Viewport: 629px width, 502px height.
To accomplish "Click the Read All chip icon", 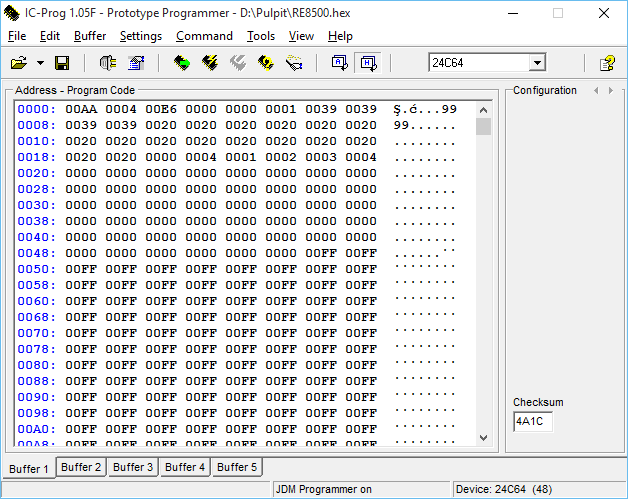I will pos(181,63).
